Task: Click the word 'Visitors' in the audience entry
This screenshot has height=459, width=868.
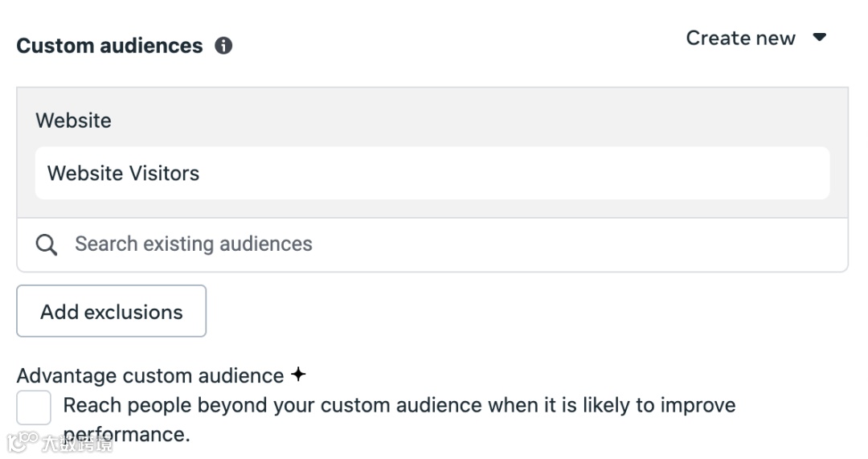Action: coord(162,173)
